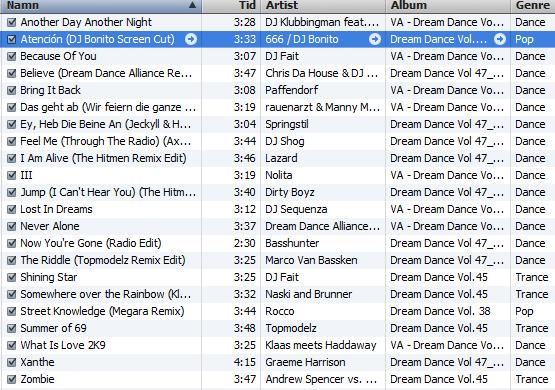This screenshot has width=555, height=390.
Task: Select Street Knowledge (Megara Remix) row
Action: click(x=278, y=311)
